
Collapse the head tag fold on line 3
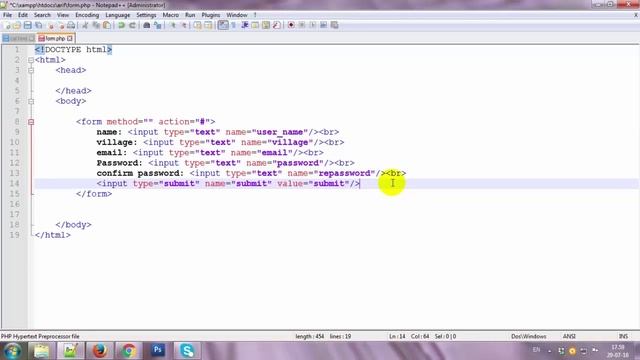[x=31, y=70]
